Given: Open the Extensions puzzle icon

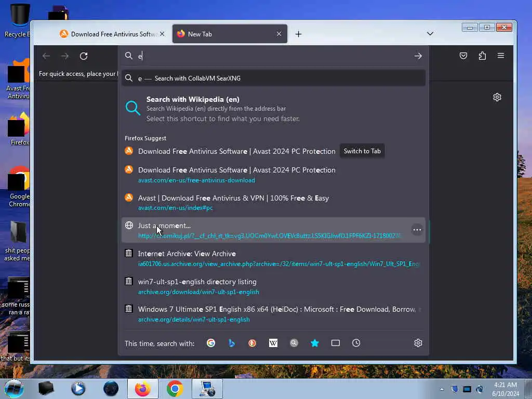Looking at the screenshot, I should (482, 56).
